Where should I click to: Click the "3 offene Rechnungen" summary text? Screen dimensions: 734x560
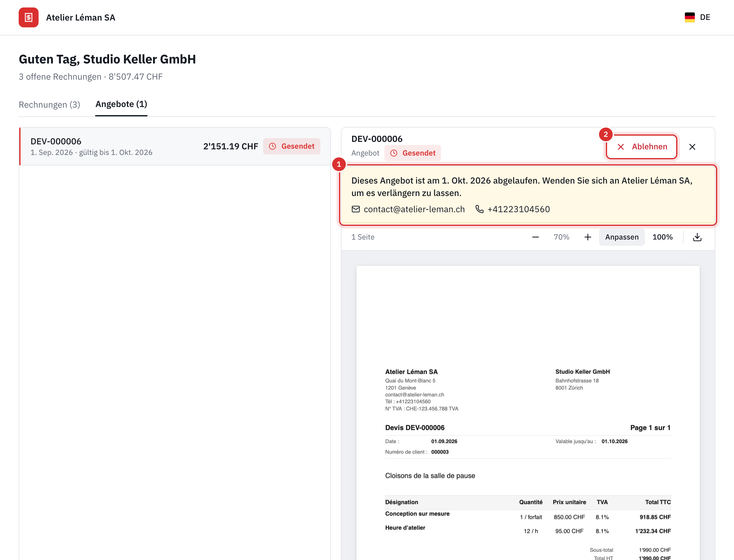tap(60, 77)
